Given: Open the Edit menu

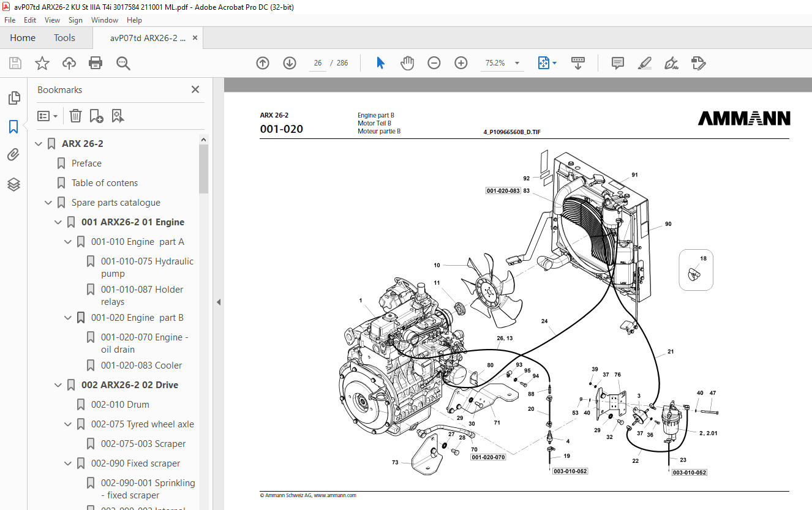Looking at the screenshot, I should click(x=30, y=20).
